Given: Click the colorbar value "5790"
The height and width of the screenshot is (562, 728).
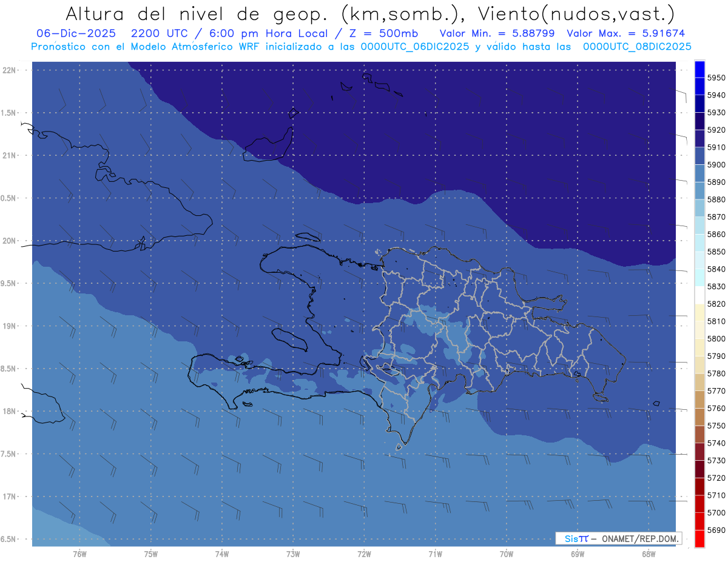Looking at the screenshot, I should [716, 356].
